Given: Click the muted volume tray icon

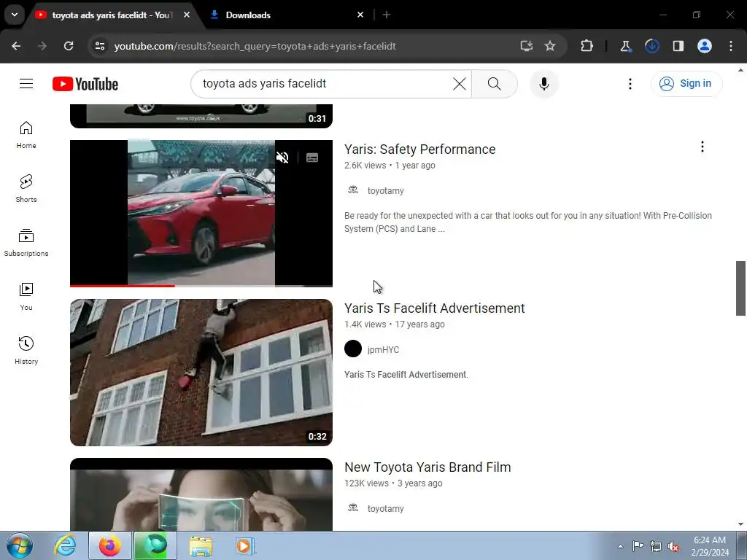Looking at the screenshot, I should (673, 547).
